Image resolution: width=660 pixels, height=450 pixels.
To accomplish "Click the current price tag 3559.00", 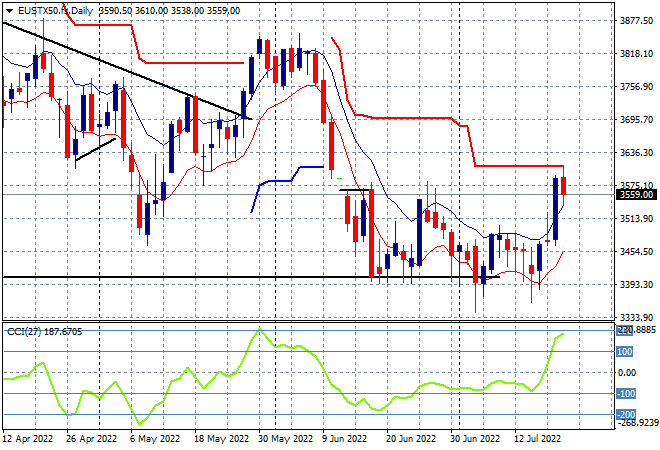I will (x=636, y=195).
